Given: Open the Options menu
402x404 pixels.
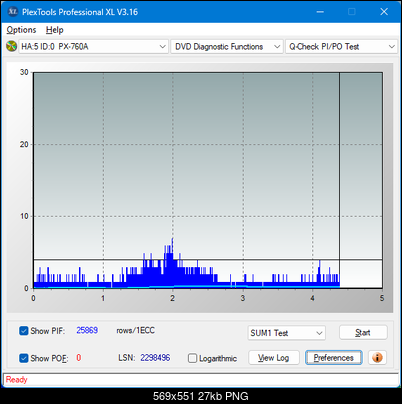Looking at the screenshot, I should pyautogui.click(x=21, y=30).
